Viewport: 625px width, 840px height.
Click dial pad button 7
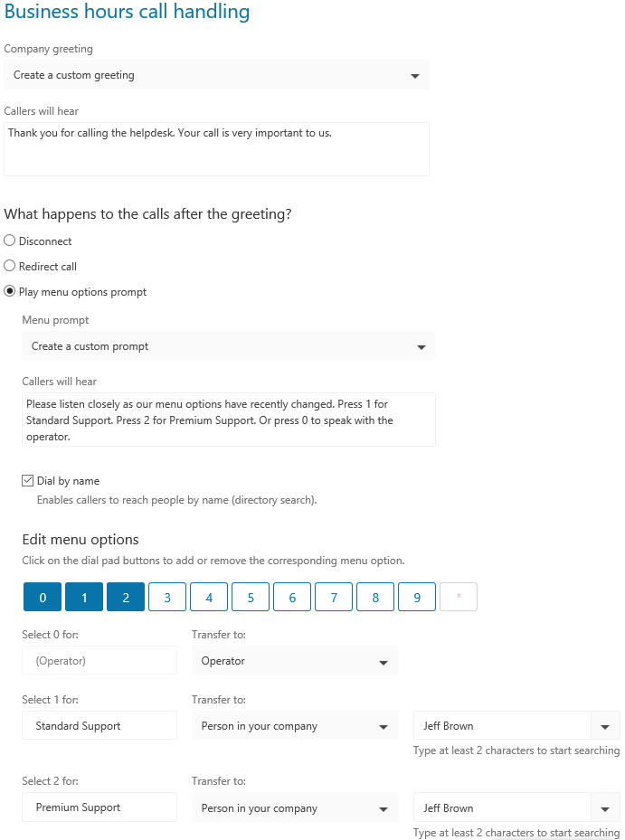334,597
